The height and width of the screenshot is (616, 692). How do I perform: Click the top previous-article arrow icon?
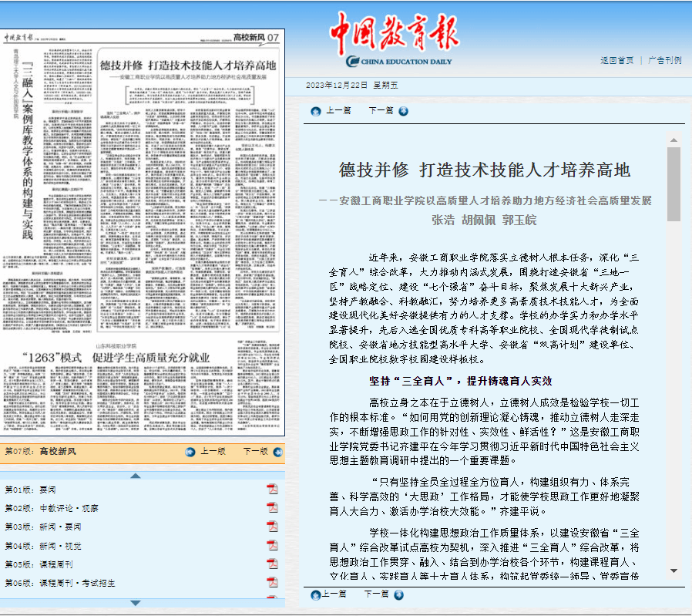click(315, 111)
